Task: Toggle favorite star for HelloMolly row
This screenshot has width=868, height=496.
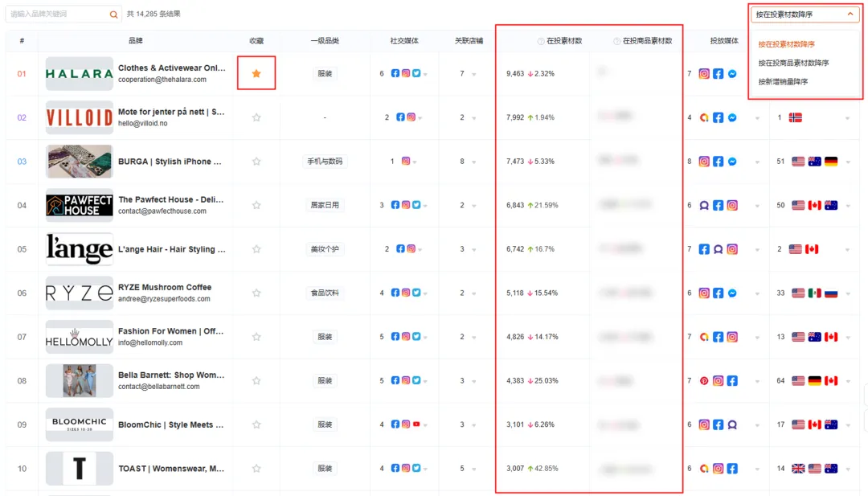Action: pos(256,337)
